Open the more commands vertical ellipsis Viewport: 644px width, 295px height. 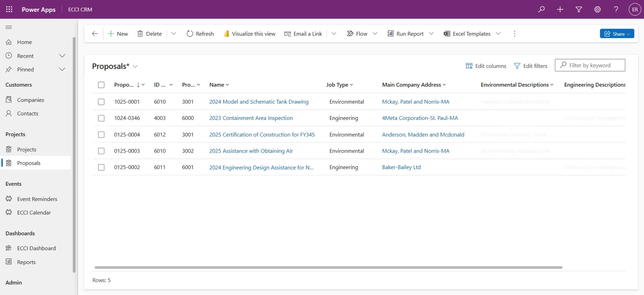514,33
